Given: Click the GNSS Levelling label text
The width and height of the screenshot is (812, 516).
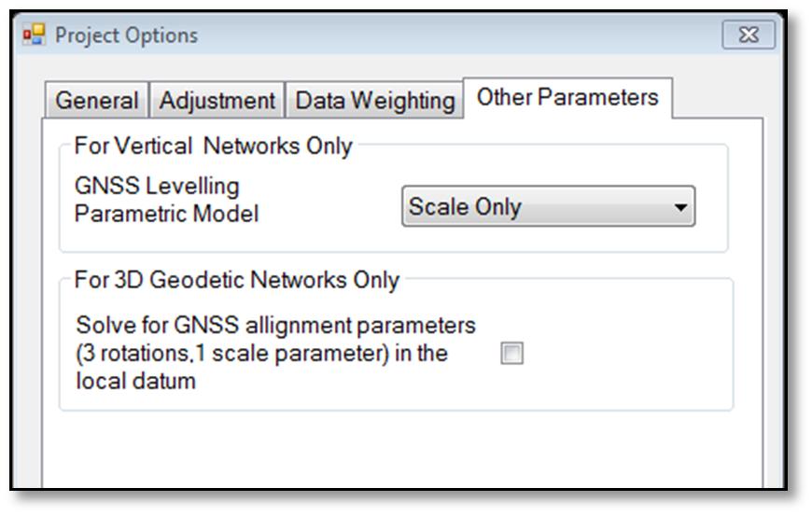Looking at the screenshot, I should point(157,186).
